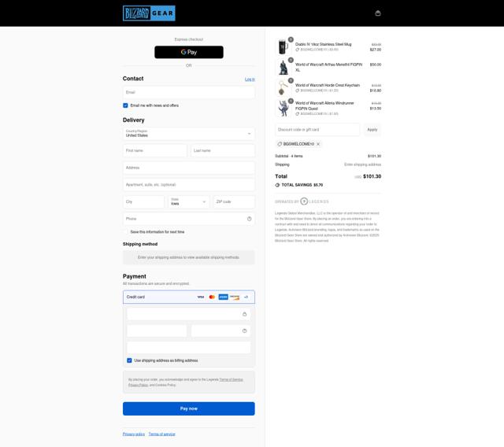Click World of Warcraft Horde Crest Keychain name
Image resolution: width=504 pixels, height=447 pixels.
328,85
